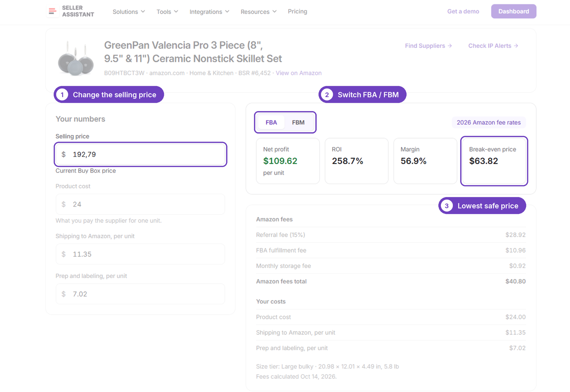
Task: Click the Seller Assistant logo icon
Action: click(52, 11)
